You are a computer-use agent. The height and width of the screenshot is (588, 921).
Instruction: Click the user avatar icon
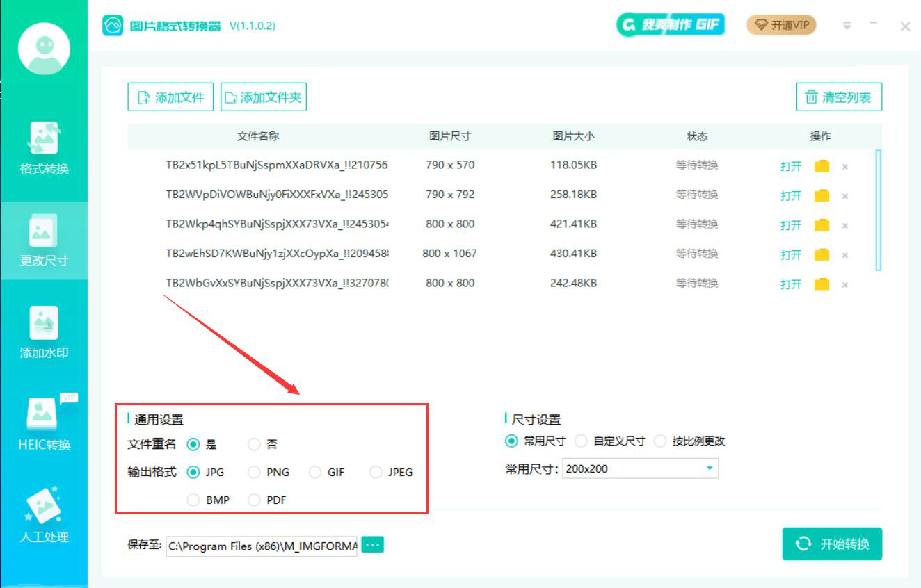click(x=45, y=49)
